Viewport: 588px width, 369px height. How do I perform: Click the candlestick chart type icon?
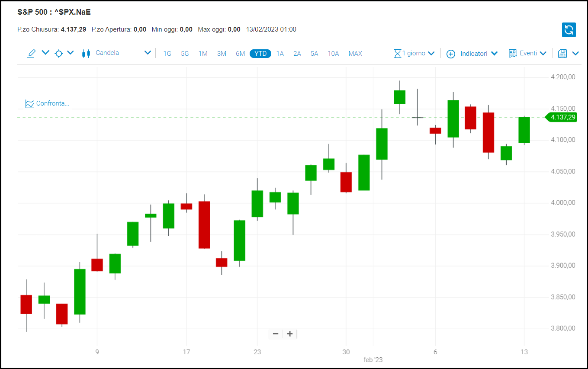pyautogui.click(x=86, y=53)
